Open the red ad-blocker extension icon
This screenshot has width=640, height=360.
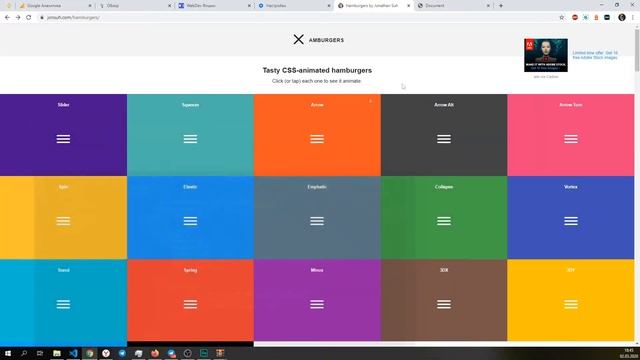[575, 18]
